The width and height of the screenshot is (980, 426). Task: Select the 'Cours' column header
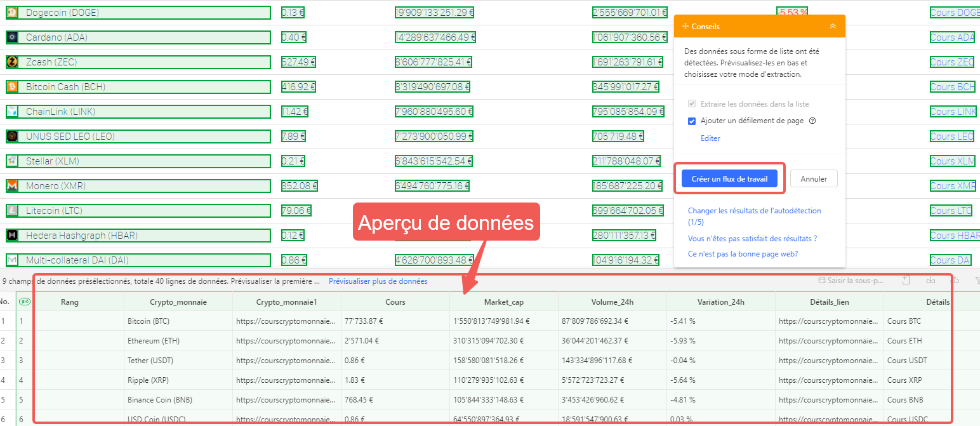[x=395, y=302]
